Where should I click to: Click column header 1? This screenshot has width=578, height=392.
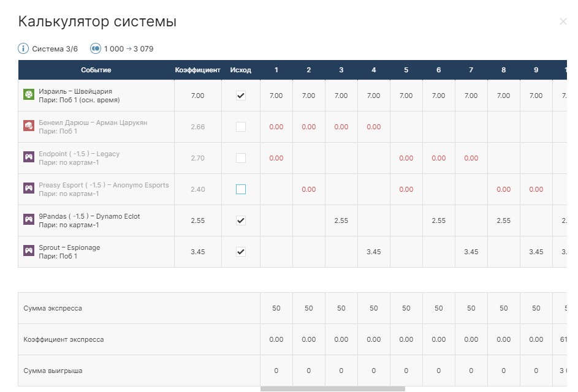click(276, 70)
